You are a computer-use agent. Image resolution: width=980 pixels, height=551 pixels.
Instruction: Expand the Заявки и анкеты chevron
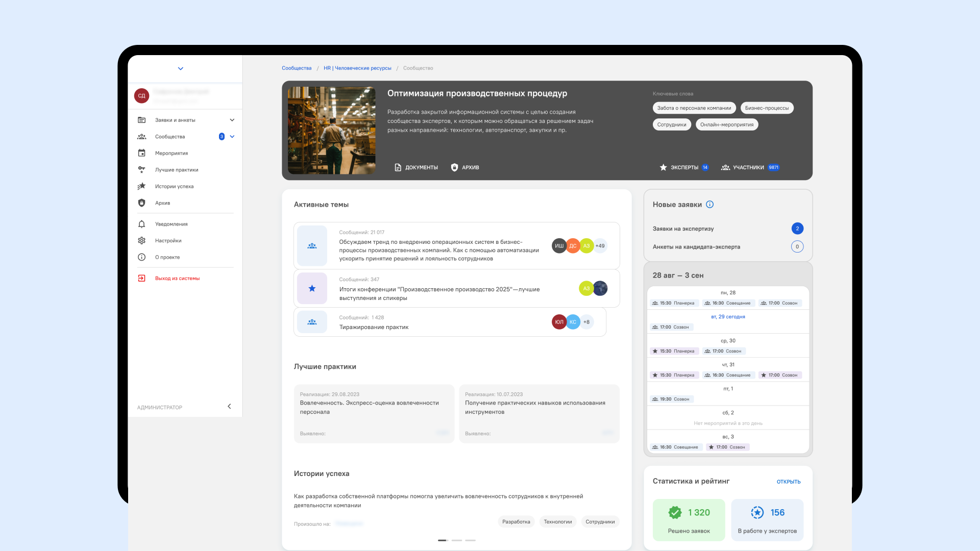click(232, 120)
